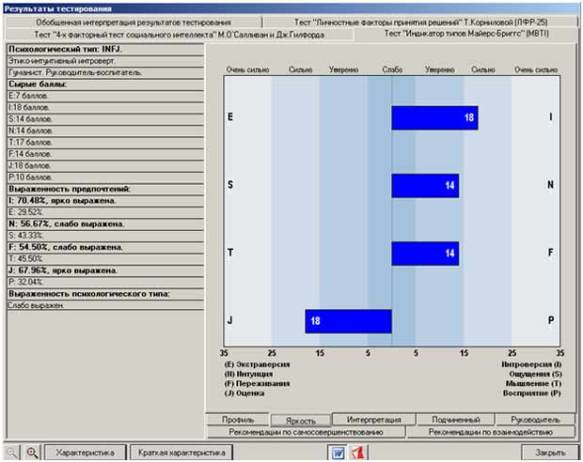Image resolution: width=583 pixels, height=462 pixels.
Task: Export results using the Word icon
Action: tap(338, 453)
